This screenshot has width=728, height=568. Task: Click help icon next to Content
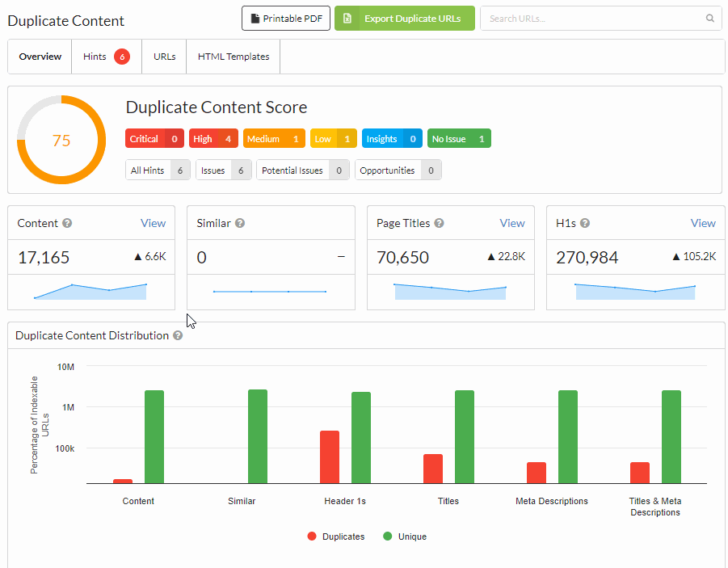pyautogui.click(x=68, y=223)
